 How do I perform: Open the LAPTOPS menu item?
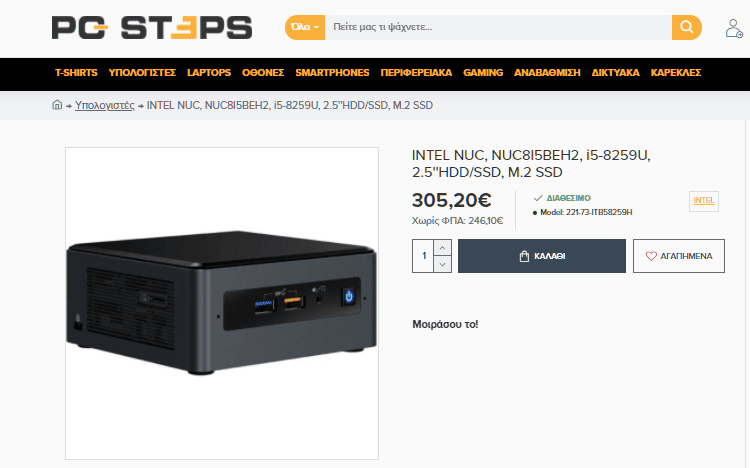[x=209, y=73]
